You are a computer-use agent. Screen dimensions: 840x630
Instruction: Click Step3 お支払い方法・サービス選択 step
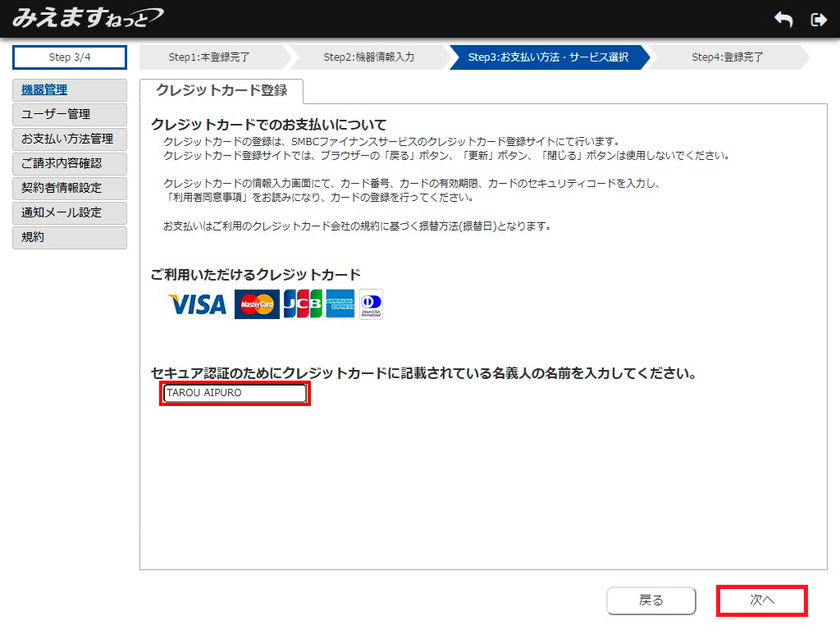tap(548, 57)
